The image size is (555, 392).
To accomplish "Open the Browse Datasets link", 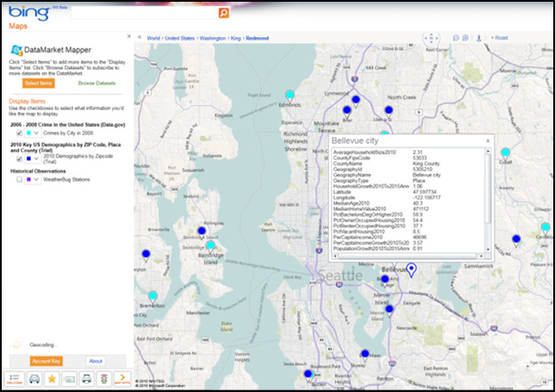I will pos(97,84).
